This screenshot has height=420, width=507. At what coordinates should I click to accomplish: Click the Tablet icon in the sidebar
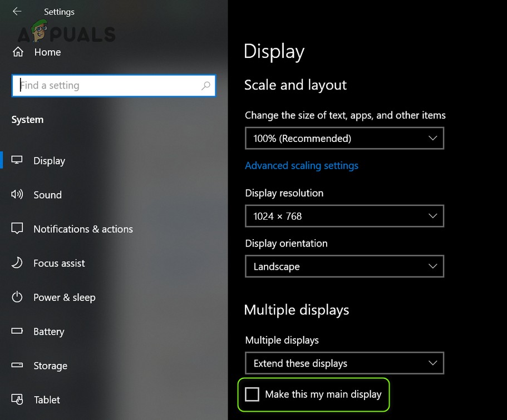click(17, 399)
